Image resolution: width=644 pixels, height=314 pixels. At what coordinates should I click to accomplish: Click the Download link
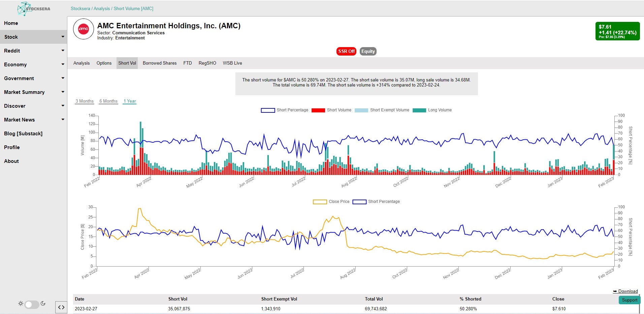pos(625,291)
